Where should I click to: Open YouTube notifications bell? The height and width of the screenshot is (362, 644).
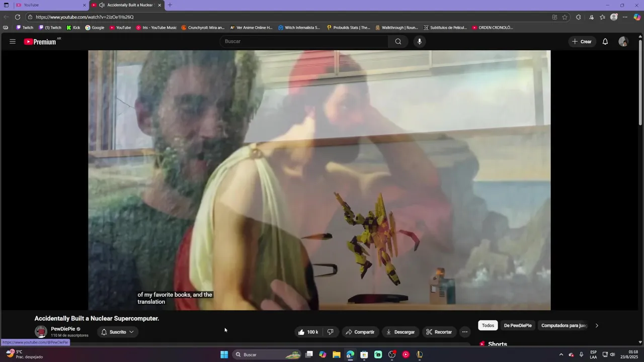point(605,41)
